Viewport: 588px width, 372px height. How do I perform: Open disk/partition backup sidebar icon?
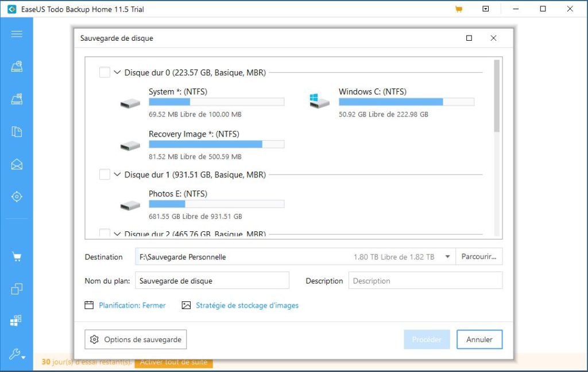[17, 67]
